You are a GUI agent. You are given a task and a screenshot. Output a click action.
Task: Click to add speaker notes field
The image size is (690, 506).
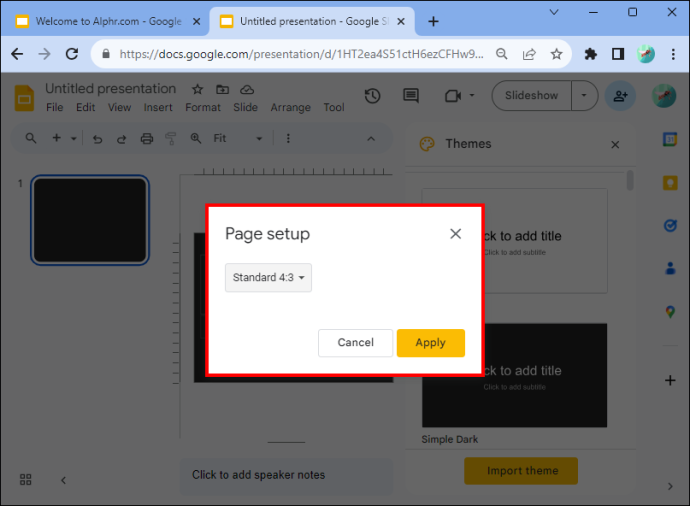pyautogui.click(x=286, y=475)
